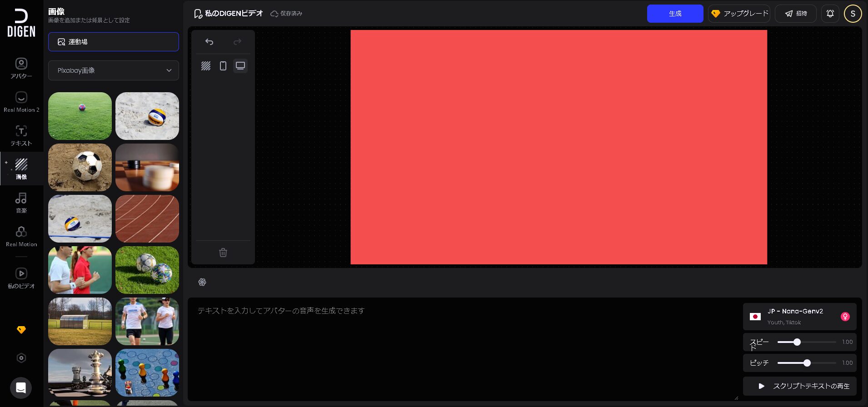Open the アバター sidebar section

coord(21,68)
